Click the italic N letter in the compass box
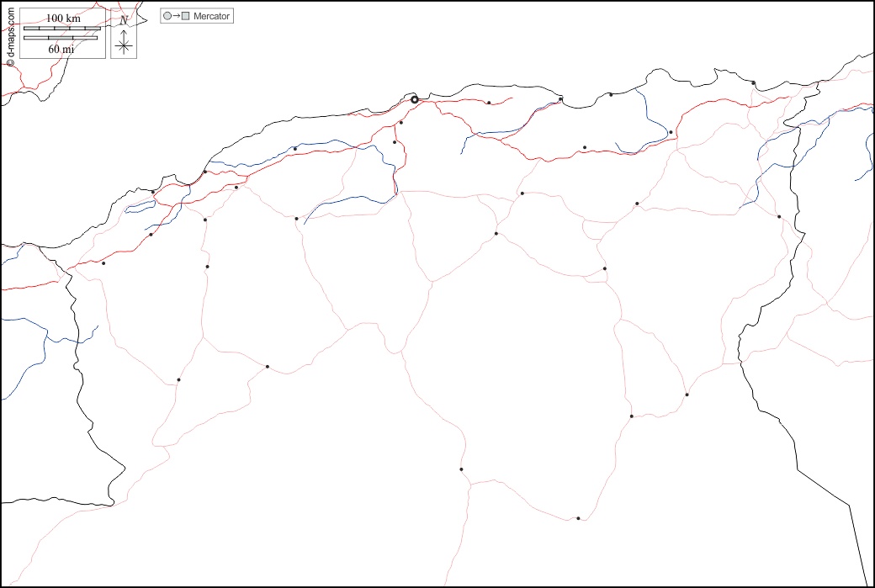Image resolution: width=875 pixels, height=588 pixels. coord(124,20)
